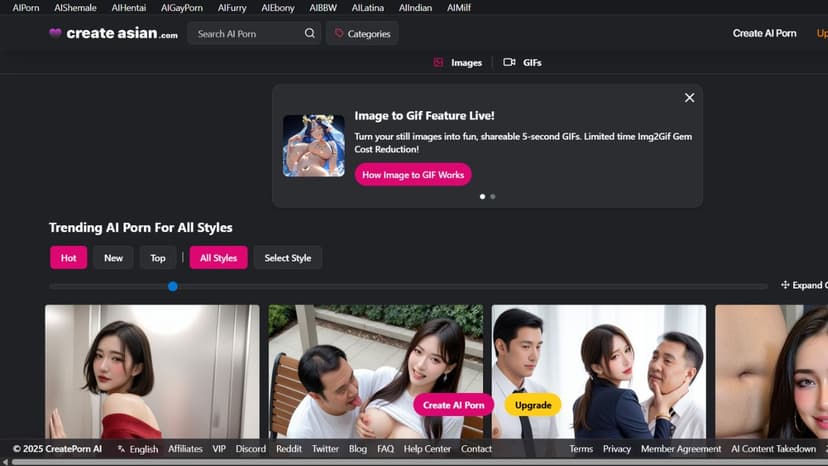Switch sorting to Top

click(158, 258)
